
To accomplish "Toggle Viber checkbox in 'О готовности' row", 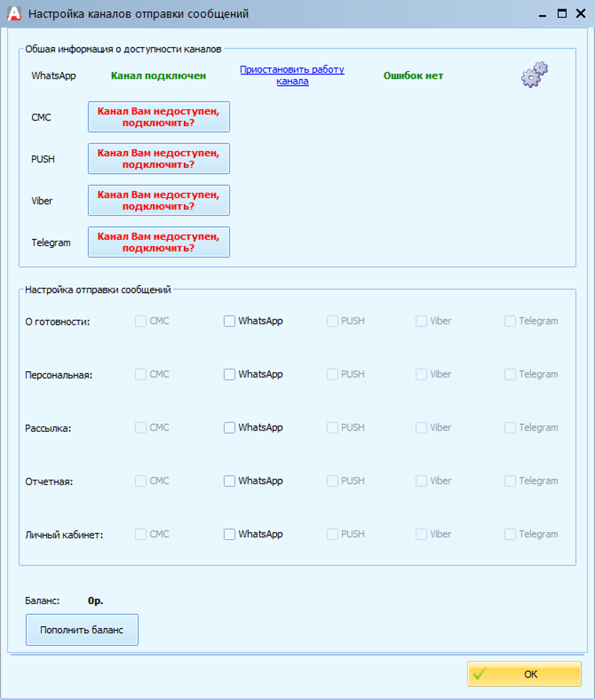I will 422,321.
